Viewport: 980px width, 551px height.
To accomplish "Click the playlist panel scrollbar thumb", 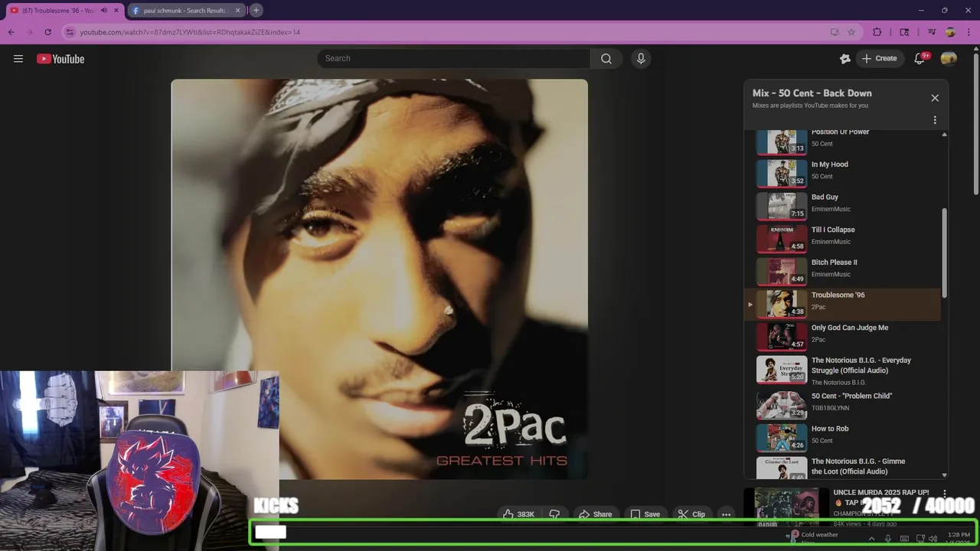I will 944,253.
